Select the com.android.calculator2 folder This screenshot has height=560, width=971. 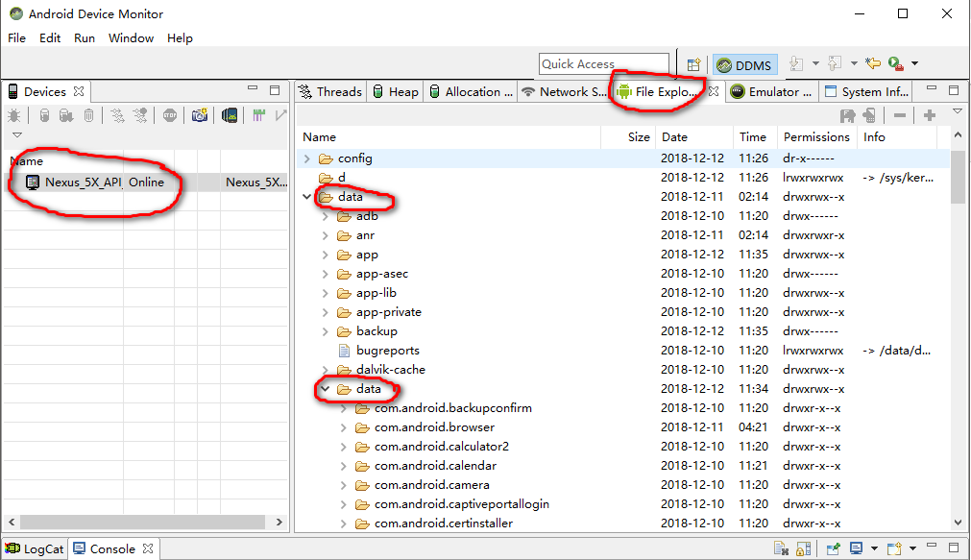[441, 447]
